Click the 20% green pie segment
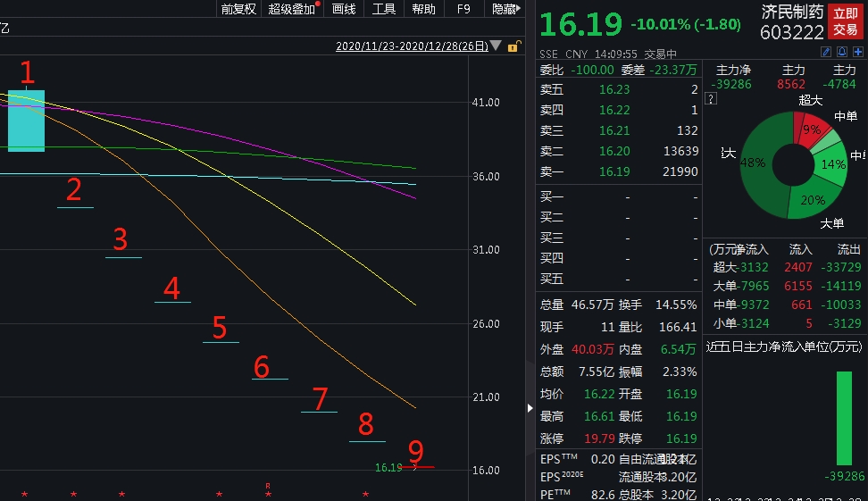The image size is (868, 501). [x=812, y=201]
